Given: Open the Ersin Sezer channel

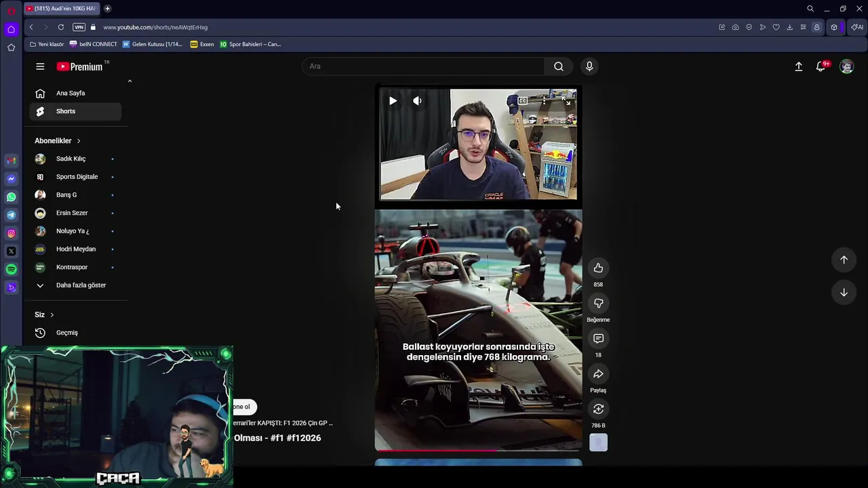Looking at the screenshot, I should [x=75, y=213].
